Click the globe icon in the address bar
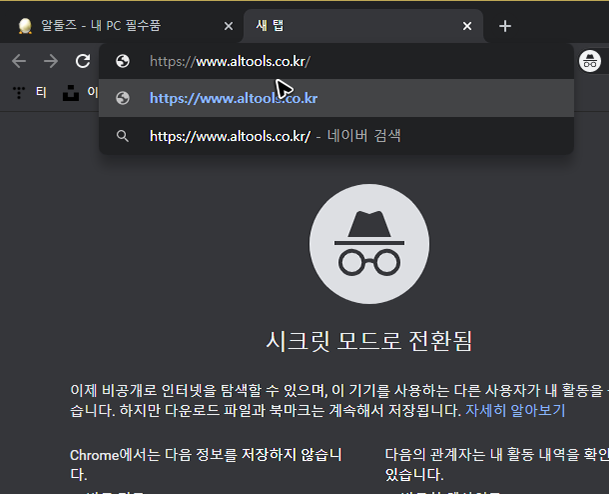The height and width of the screenshot is (494, 609). (x=123, y=61)
